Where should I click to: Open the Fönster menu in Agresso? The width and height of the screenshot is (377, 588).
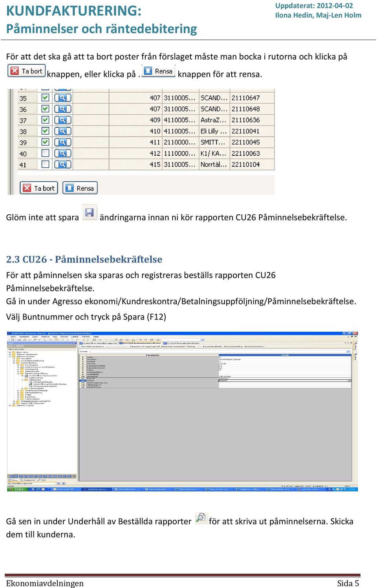tap(86, 337)
